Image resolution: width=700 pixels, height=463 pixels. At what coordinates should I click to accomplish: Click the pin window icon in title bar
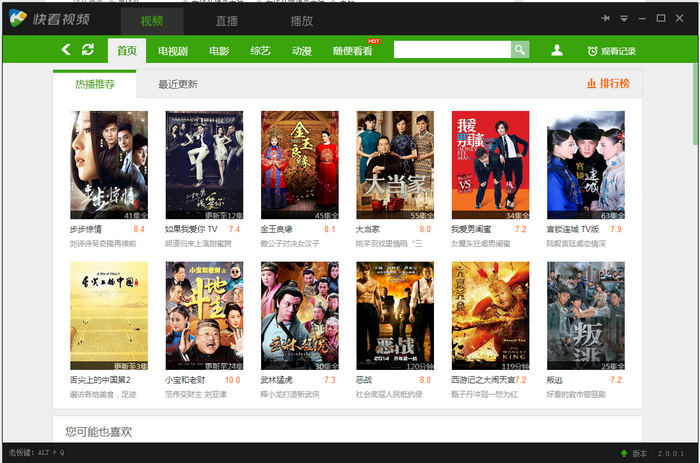click(x=605, y=18)
